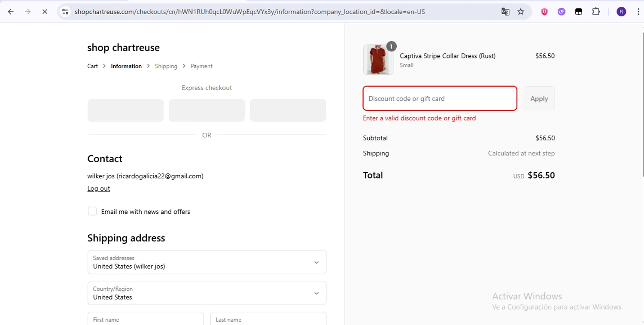Screen dimensions: 644x325
Task: Click the first express checkout button
Action: click(125, 110)
